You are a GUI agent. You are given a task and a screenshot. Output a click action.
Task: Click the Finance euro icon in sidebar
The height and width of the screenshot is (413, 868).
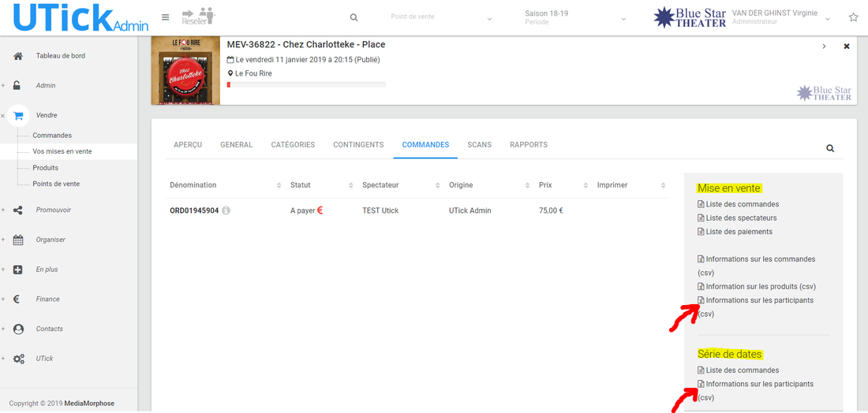18,300
